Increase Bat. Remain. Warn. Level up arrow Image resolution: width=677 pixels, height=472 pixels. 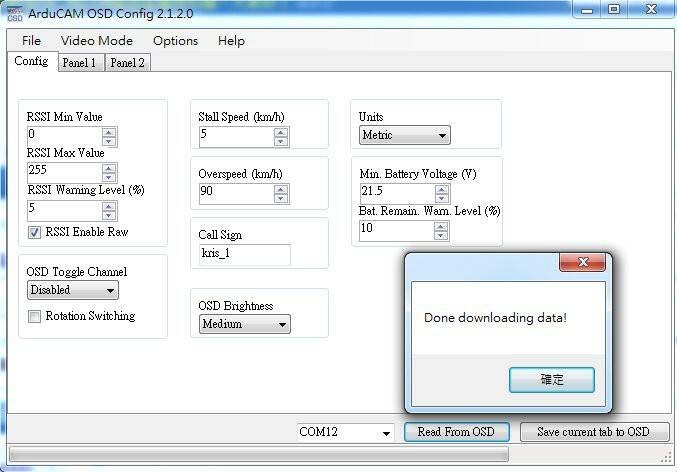click(441, 226)
